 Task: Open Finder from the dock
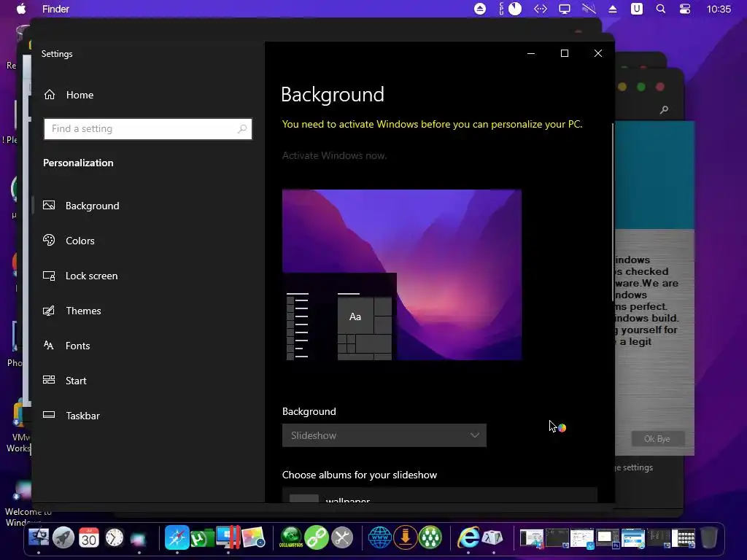point(39,537)
